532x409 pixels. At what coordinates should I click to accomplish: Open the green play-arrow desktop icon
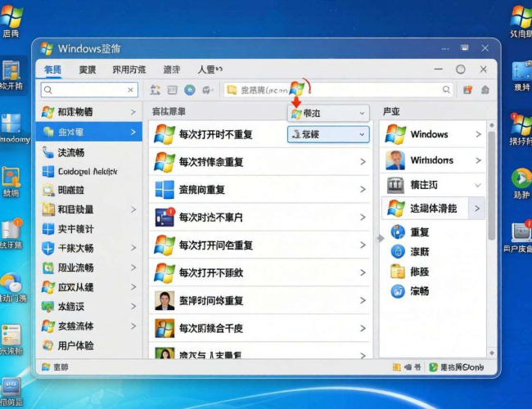pyautogui.click(x=521, y=178)
